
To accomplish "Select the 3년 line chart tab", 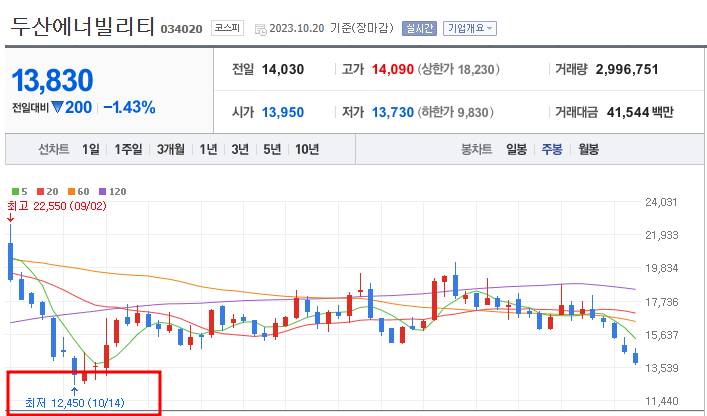I will click(x=240, y=149).
